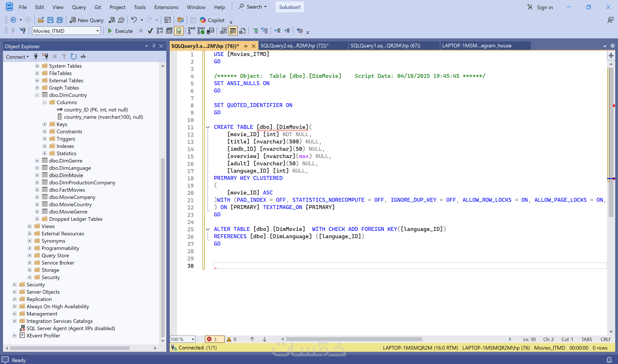
Task: Uncomment the selected lines icon
Action: (x=264, y=31)
